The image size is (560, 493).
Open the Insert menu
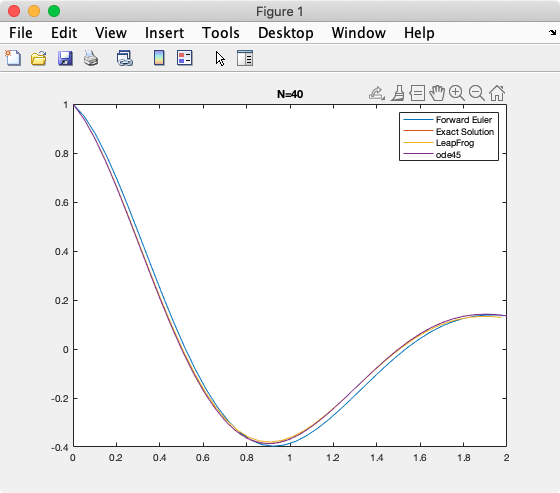pos(164,33)
